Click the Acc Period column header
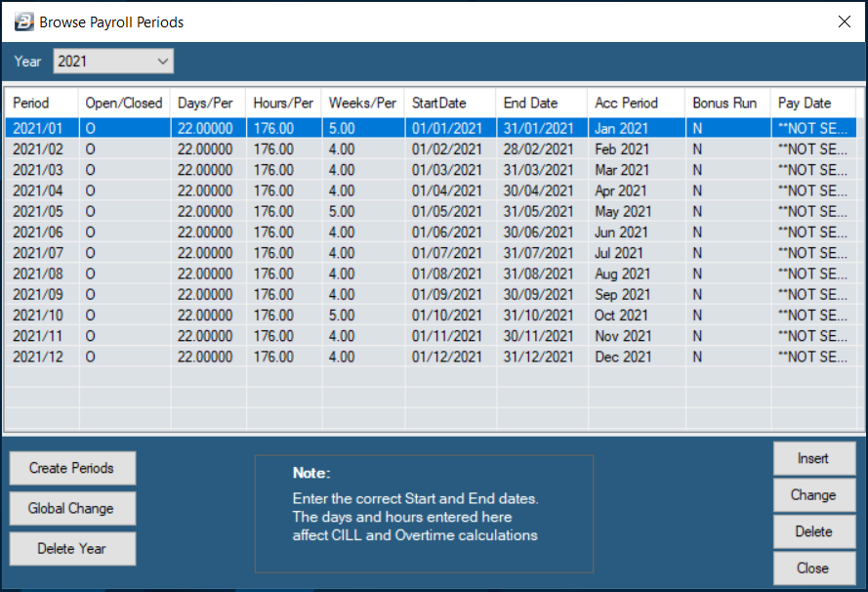 point(637,103)
